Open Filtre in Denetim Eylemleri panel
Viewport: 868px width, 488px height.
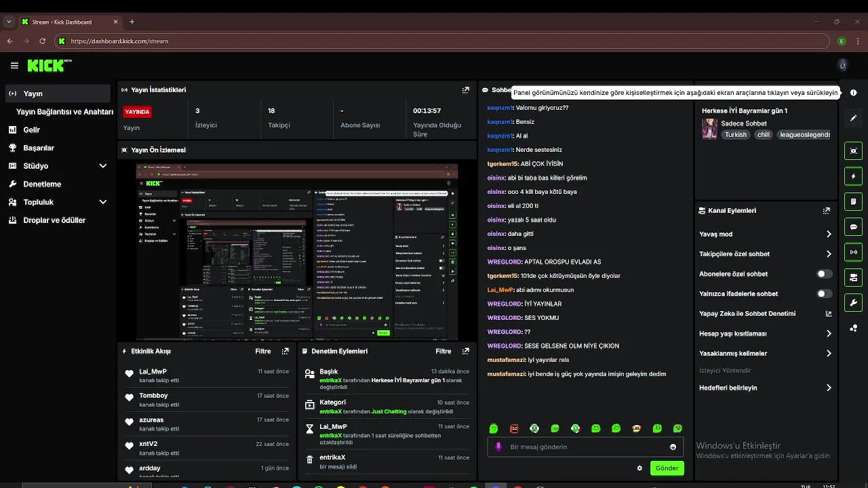tap(443, 351)
